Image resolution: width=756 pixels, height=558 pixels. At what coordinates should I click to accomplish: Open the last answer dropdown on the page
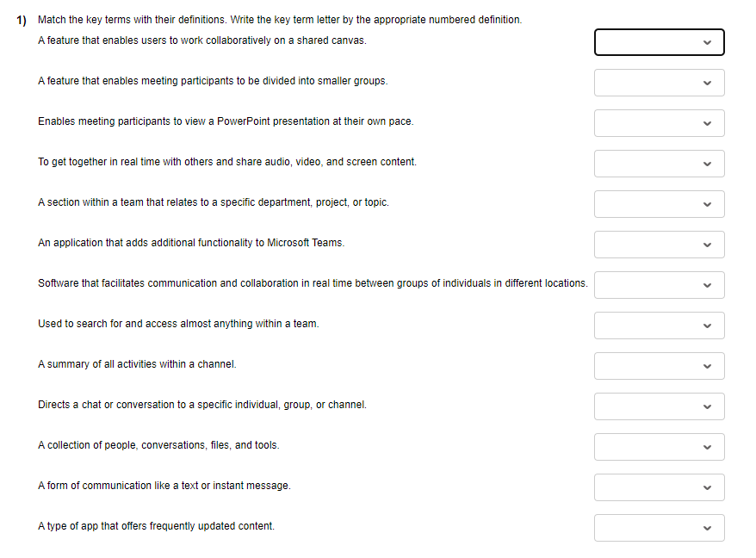(x=659, y=527)
